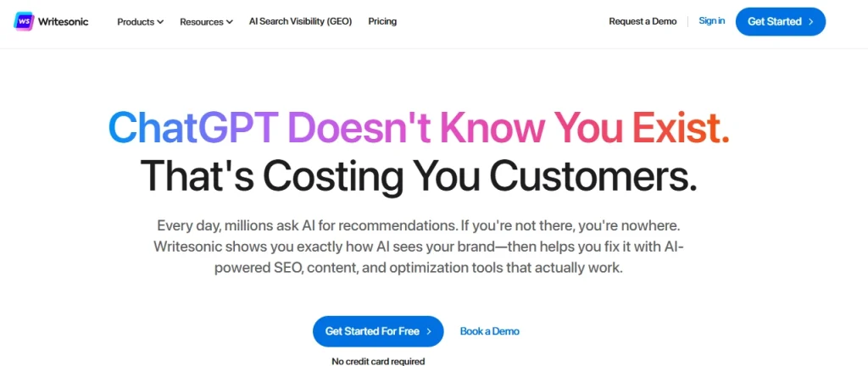This screenshot has width=868, height=366.
Task: Expand the Products dropdown menu
Action: [x=140, y=21]
